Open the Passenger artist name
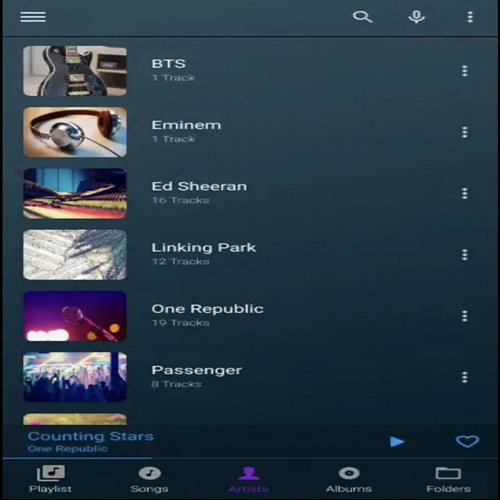This screenshot has height=500, width=500. pos(197,370)
